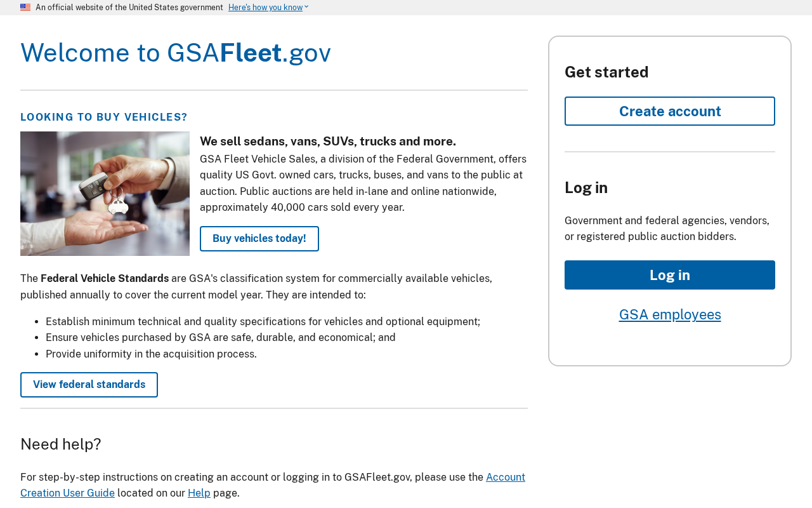The image size is (812, 508).
Task: Click the bold "Federal Vehicle Standards" text
Action: (x=105, y=279)
